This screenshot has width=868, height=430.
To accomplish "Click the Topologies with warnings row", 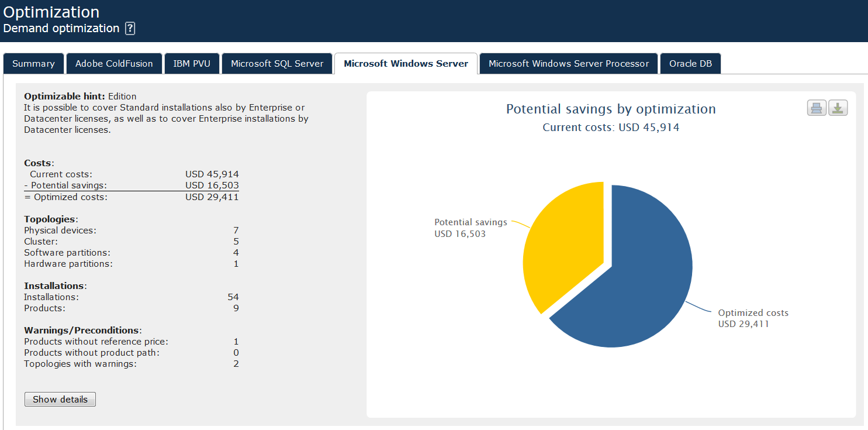I will click(x=80, y=364).
